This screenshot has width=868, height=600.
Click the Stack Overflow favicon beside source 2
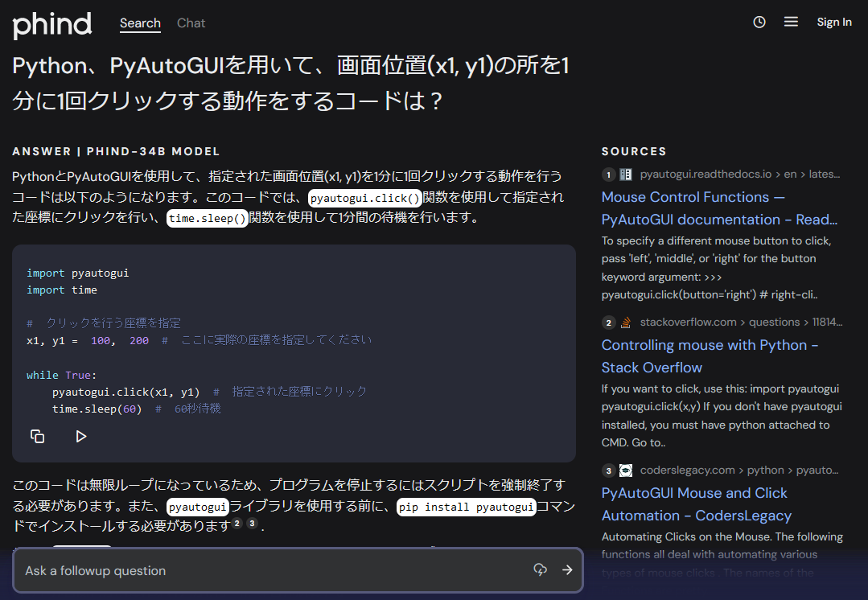click(626, 321)
